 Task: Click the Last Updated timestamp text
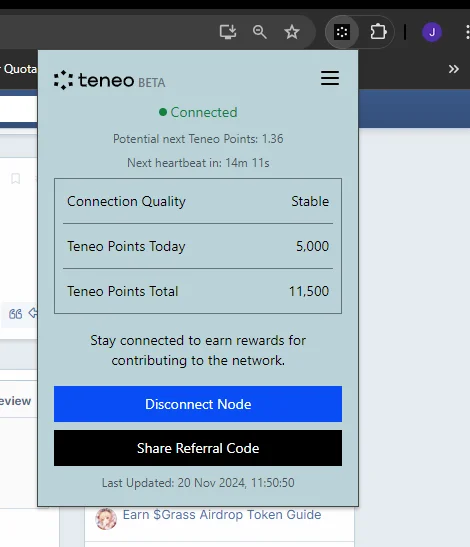(198, 483)
